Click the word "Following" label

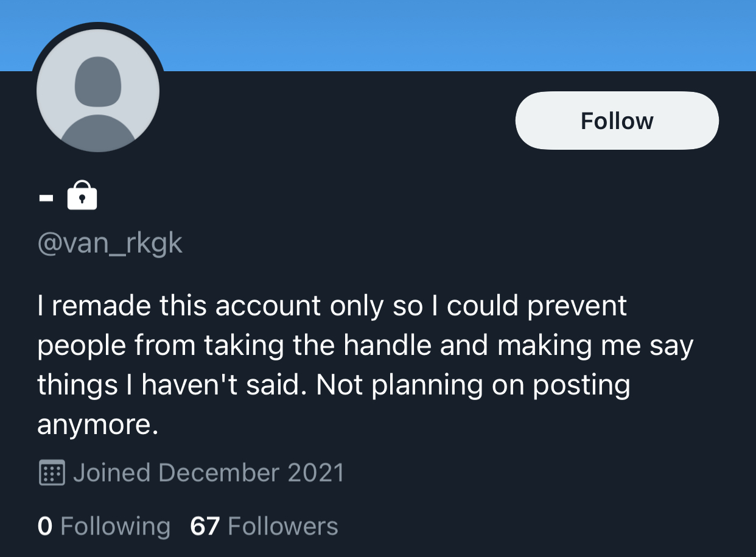(116, 527)
